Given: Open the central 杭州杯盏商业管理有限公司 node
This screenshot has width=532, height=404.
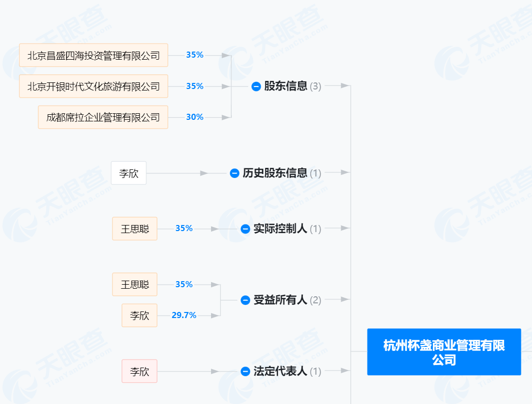Looking at the screenshot, I should (444, 352).
